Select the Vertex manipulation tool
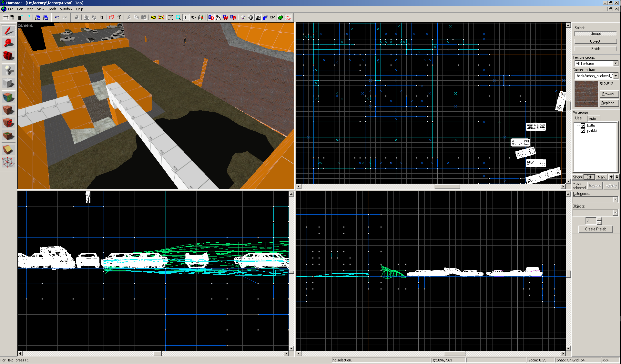This screenshot has width=621, height=364. pyautogui.click(x=8, y=162)
